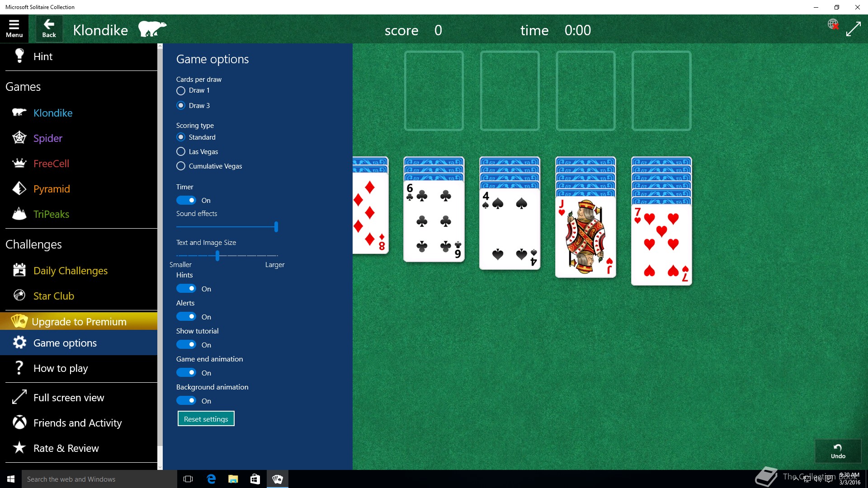Click the expand to full screen icon top right
Image resolution: width=868 pixels, height=488 pixels.
click(x=853, y=29)
